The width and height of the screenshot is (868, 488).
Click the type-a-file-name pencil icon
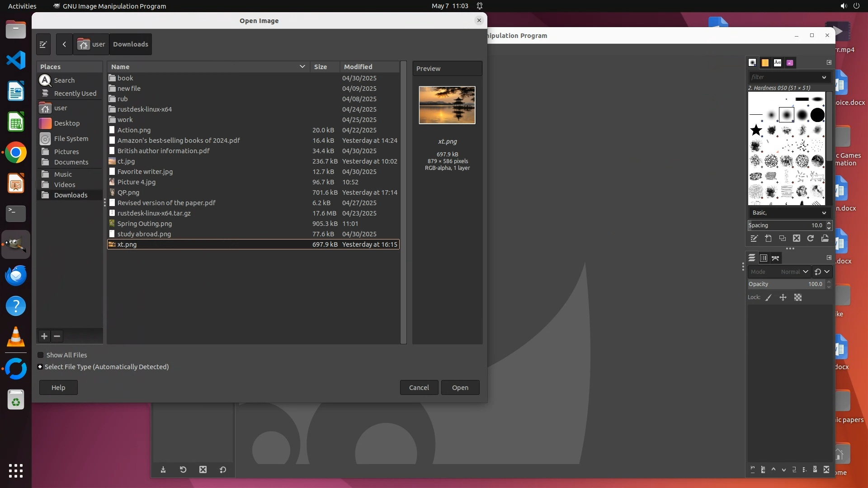(43, 44)
